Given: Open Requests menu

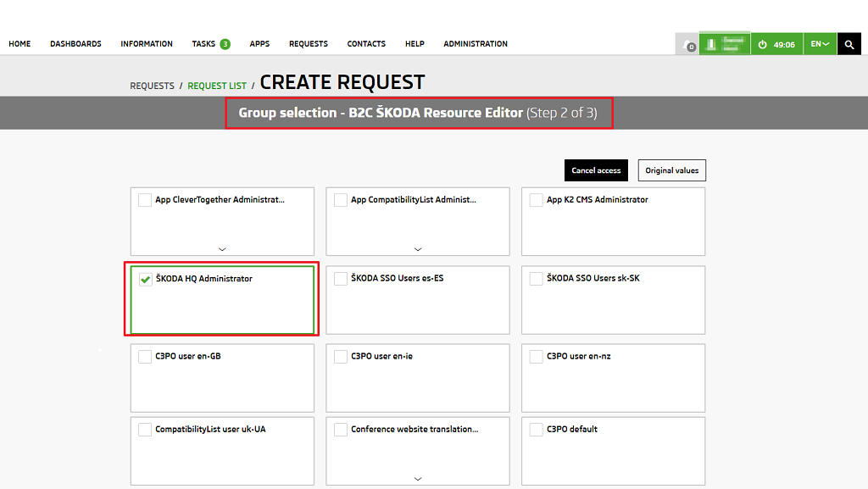Looking at the screenshot, I should pyautogui.click(x=309, y=44).
